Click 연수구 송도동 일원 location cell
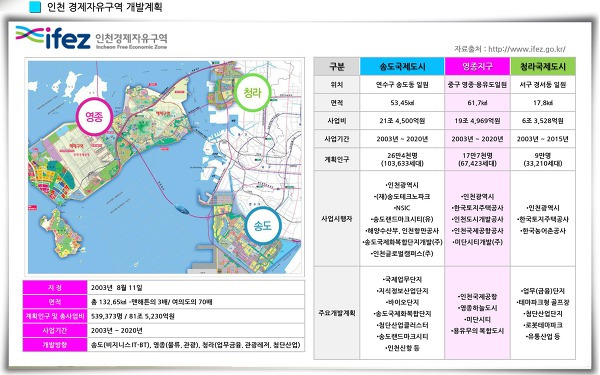 (402, 85)
